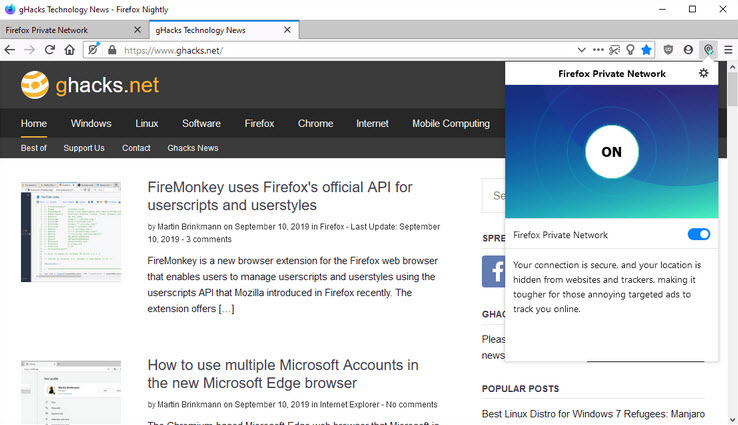Go back with the browser back arrow
The height and width of the screenshot is (425, 738).
9,50
